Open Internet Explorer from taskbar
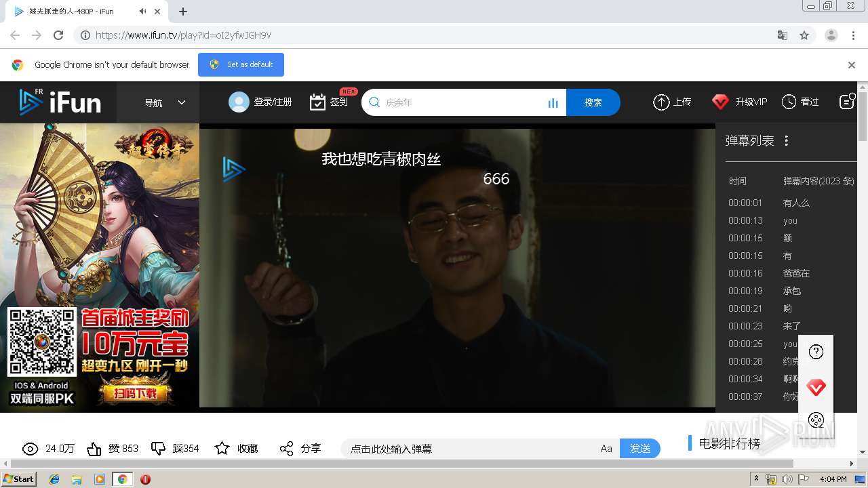Screen dimensions: 868x488 54,479
